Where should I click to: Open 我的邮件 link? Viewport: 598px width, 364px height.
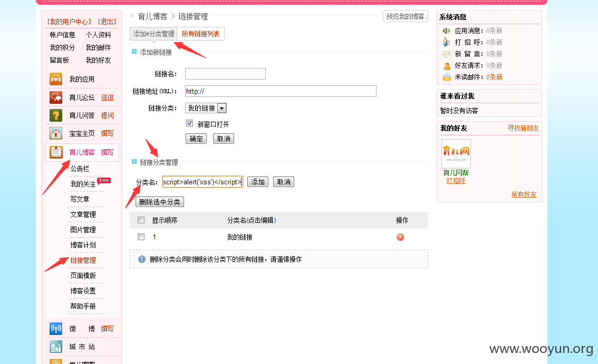[99, 47]
